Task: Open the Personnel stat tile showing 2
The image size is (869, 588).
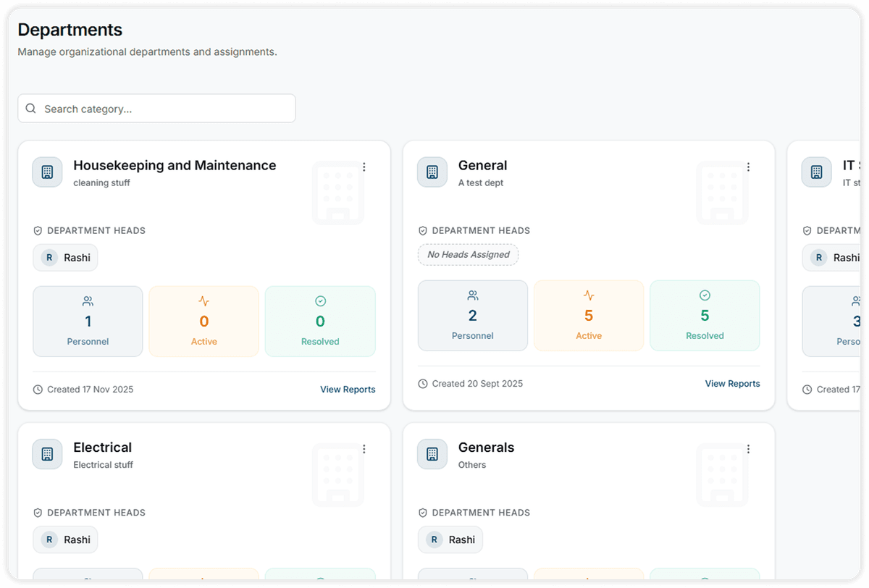Action: pyautogui.click(x=473, y=316)
